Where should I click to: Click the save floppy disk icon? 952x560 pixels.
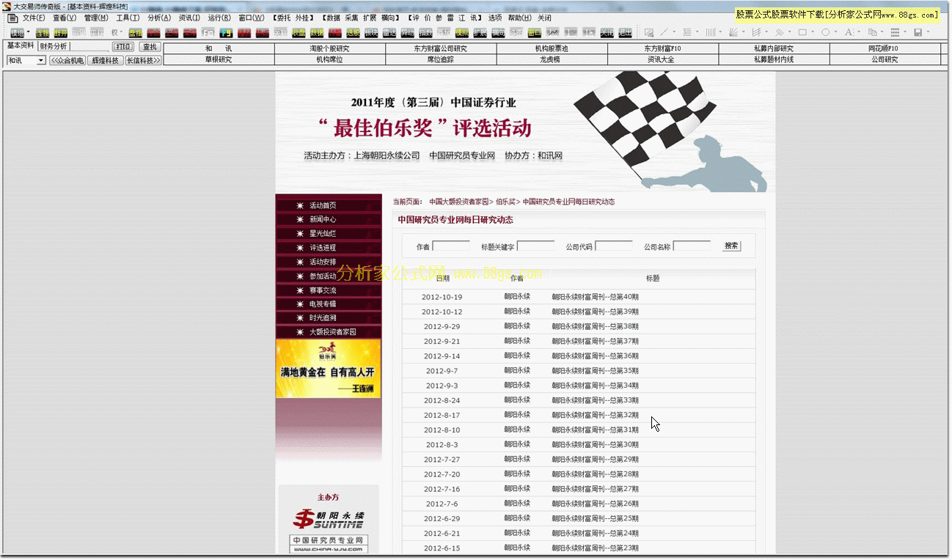pyautogui.click(x=918, y=32)
